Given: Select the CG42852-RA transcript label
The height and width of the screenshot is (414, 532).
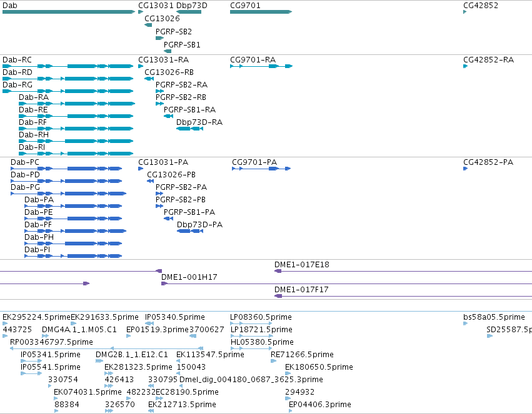Looking at the screenshot, I should click(x=489, y=59).
